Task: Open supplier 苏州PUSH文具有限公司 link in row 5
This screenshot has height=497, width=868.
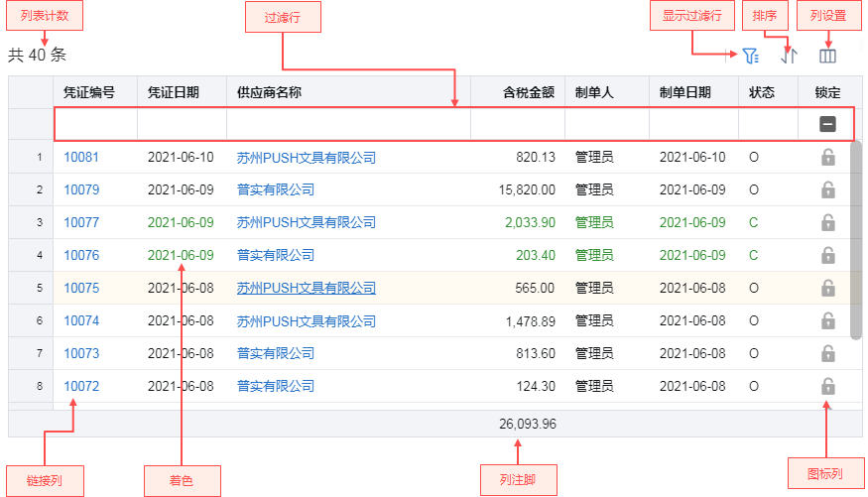Action: 306,288
